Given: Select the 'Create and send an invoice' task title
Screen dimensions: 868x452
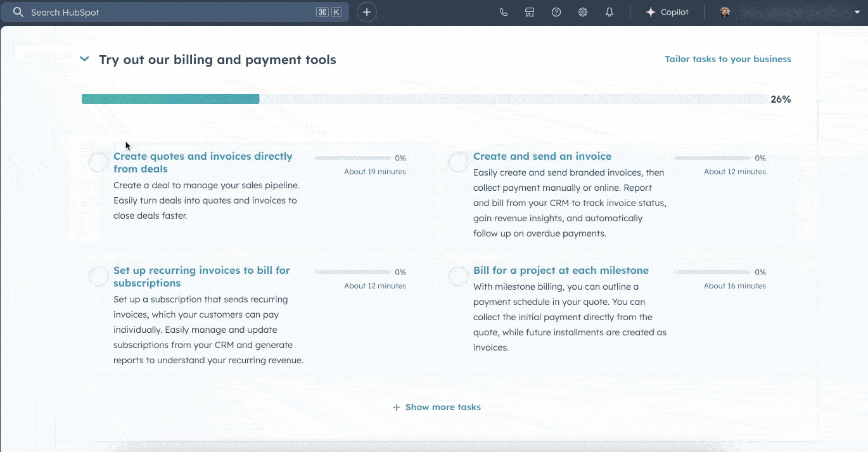Looking at the screenshot, I should coord(542,156).
